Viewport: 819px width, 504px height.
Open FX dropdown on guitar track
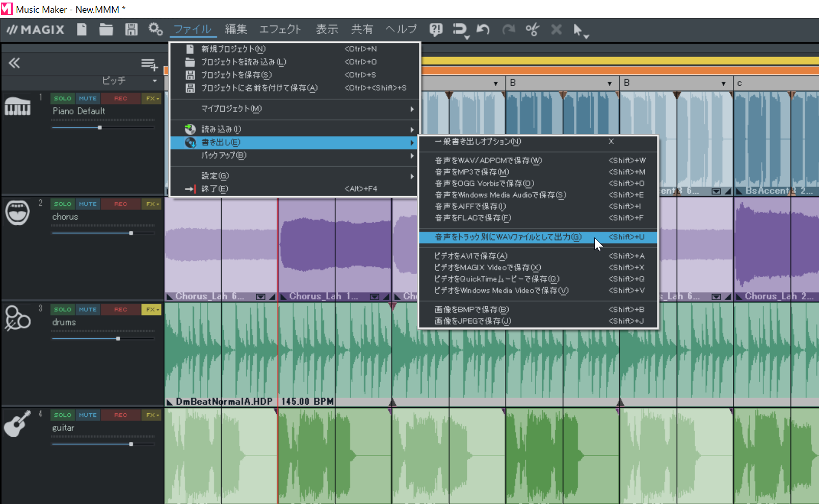(151, 415)
